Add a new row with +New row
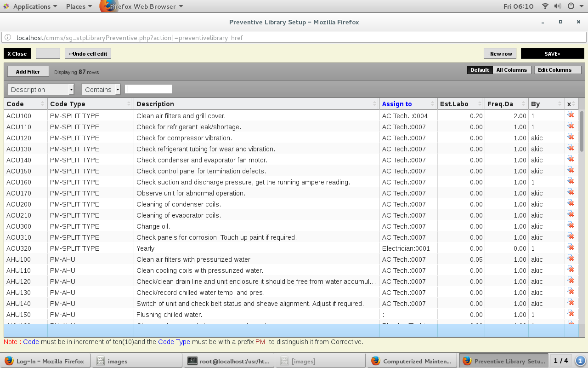 coord(500,54)
